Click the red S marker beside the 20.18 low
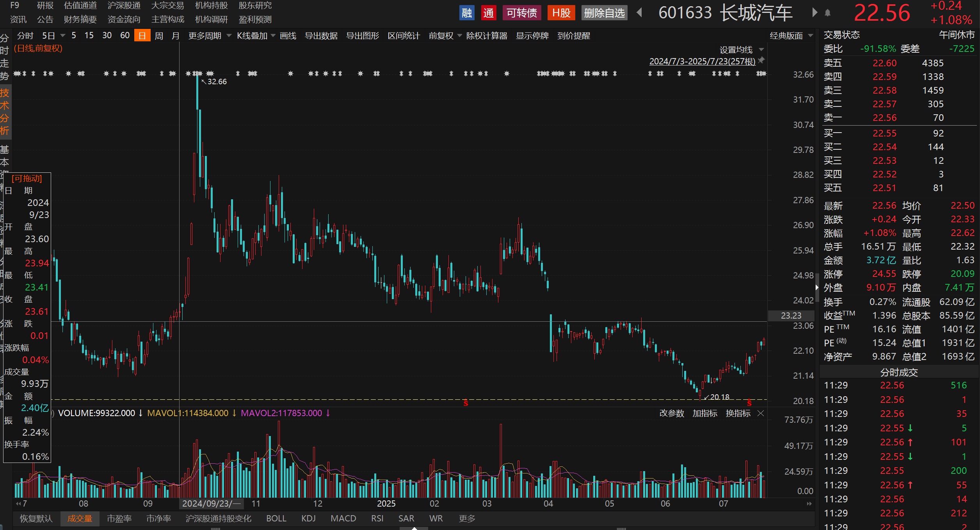Screen dimensions: 980x530 point(749,402)
